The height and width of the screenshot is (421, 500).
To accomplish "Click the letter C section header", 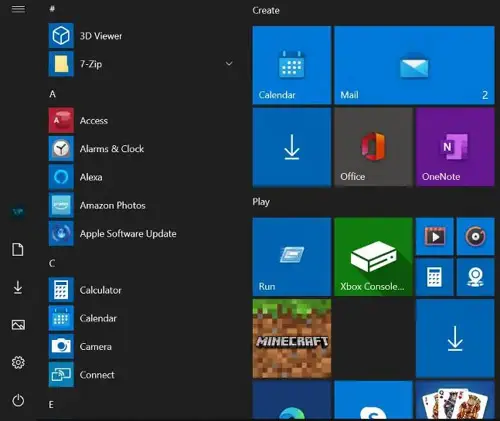I will (52, 264).
